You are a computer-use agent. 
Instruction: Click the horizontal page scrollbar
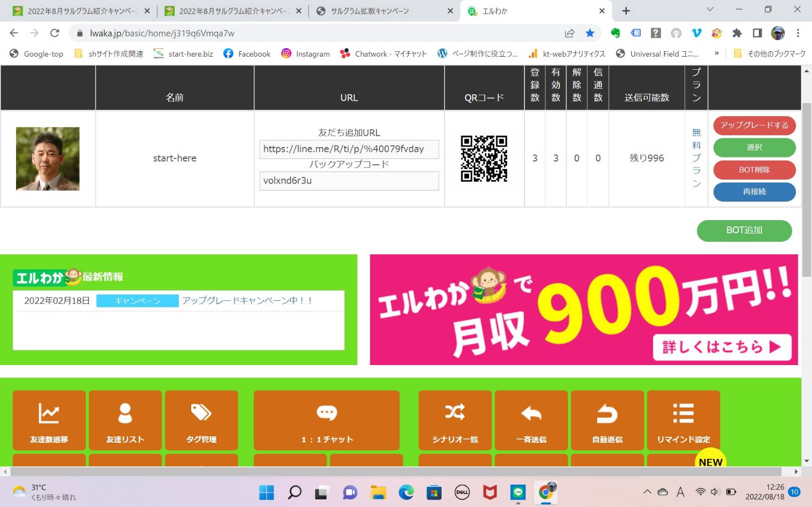click(x=396, y=471)
